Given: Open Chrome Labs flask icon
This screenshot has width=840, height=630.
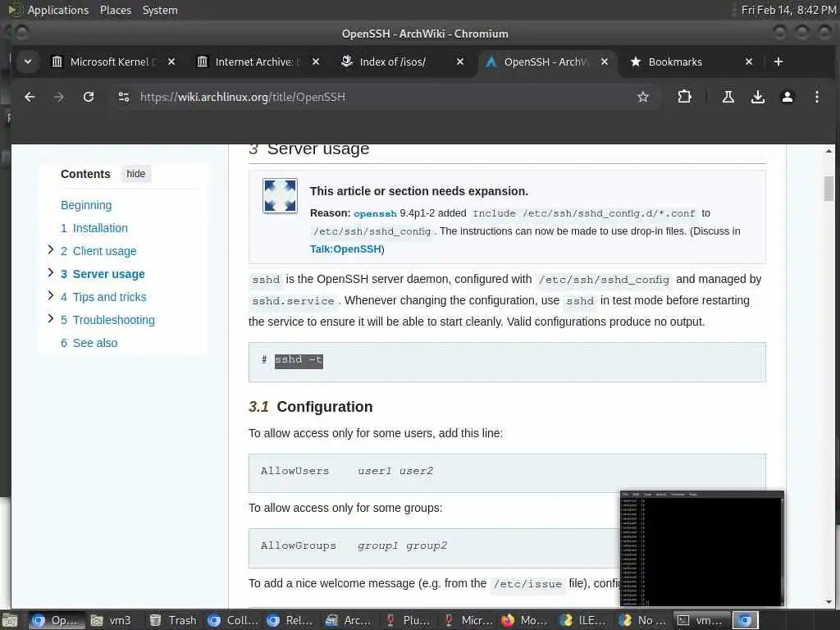Looking at the screenshot, I should click(x=728, y=97).
